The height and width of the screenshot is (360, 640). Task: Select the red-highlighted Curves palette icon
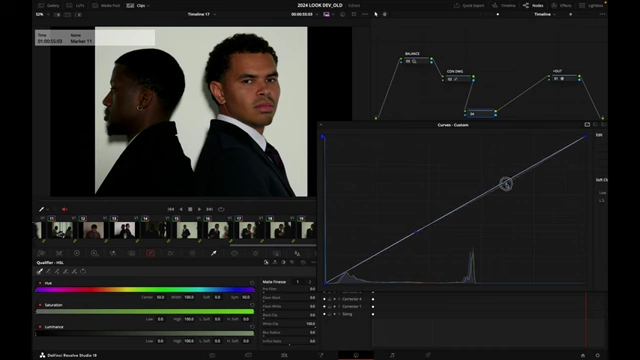(150, 253)
